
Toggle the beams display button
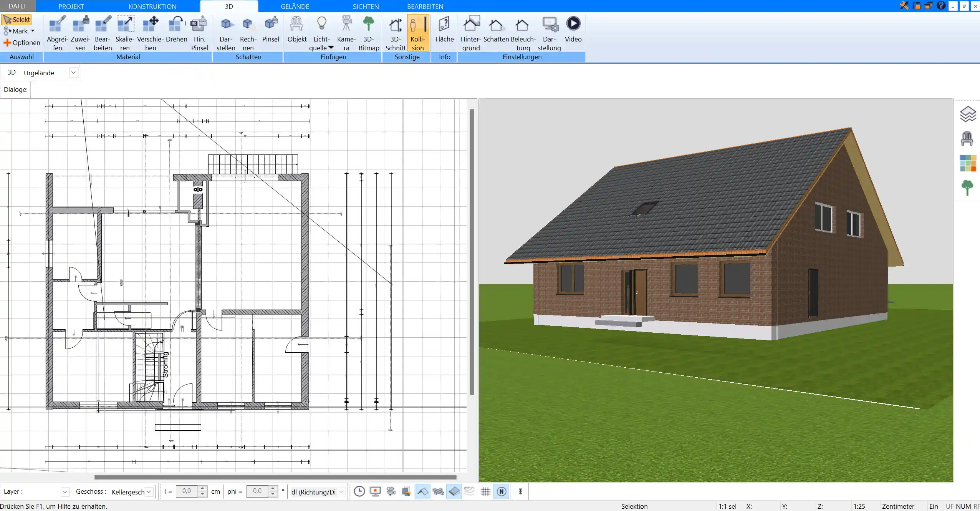click(x=438, y=491)
